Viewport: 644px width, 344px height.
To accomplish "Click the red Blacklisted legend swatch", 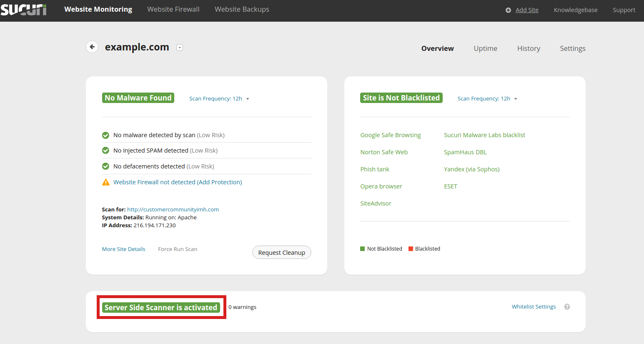I will 411,249.
